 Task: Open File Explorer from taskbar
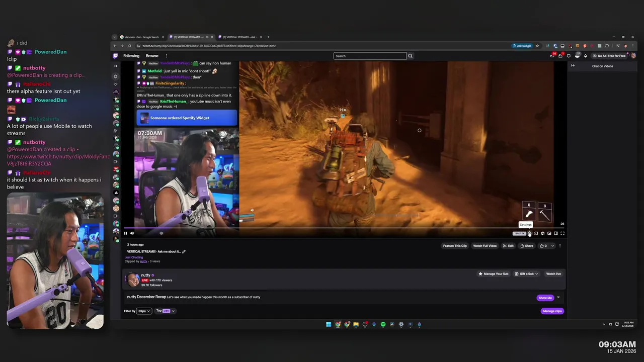click(x=356, y=324)
